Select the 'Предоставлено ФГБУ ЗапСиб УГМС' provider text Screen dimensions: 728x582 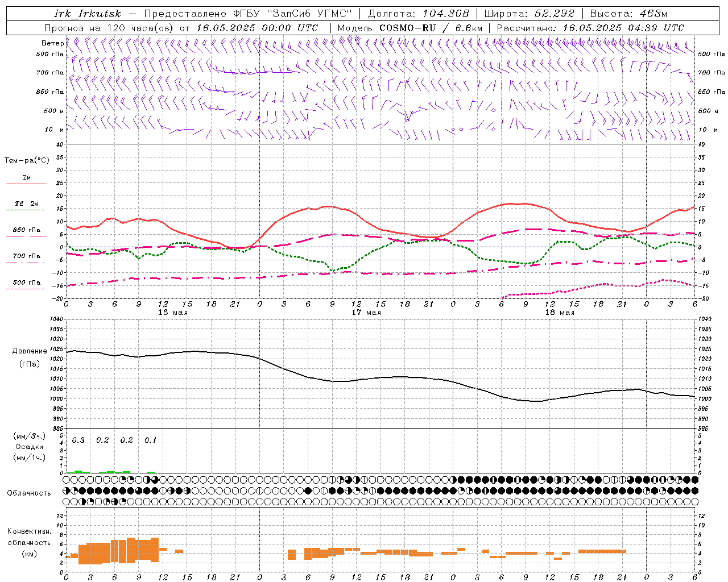(248, 14)
